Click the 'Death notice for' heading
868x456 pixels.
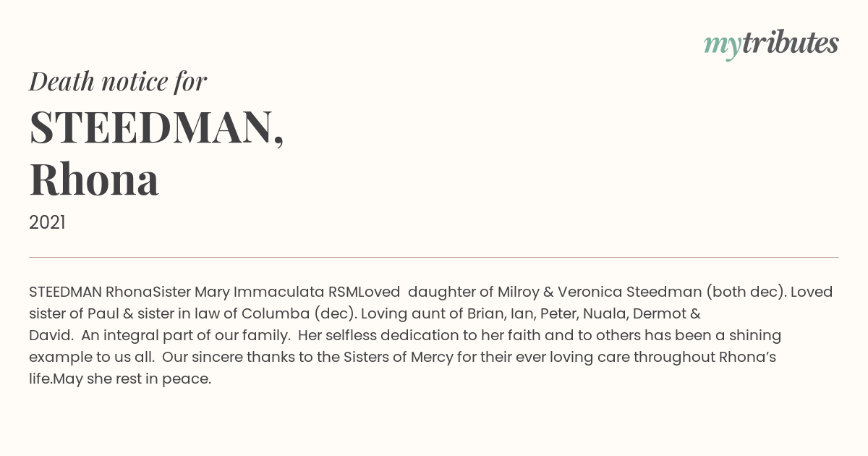point(118,82)
